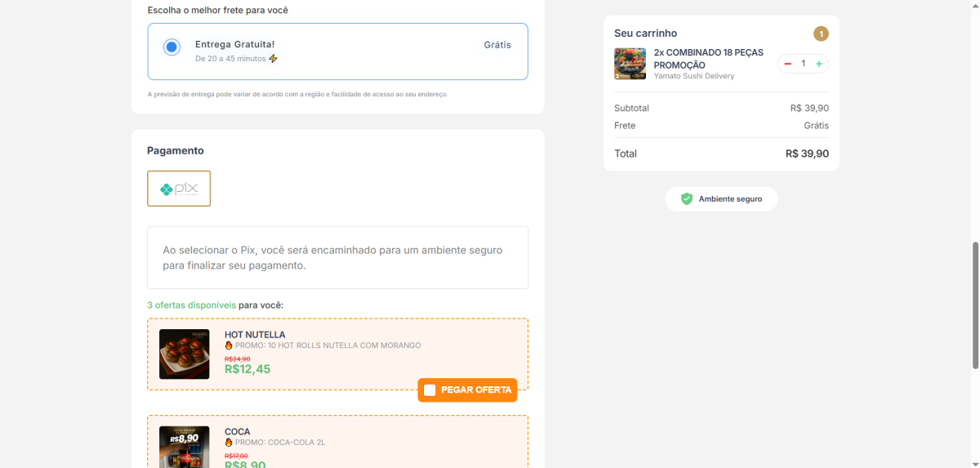The width and height of the screenshot is (980, 468).
Task: Click the fire icon beside Hot Nutella promo
Action: coord(229,345)
